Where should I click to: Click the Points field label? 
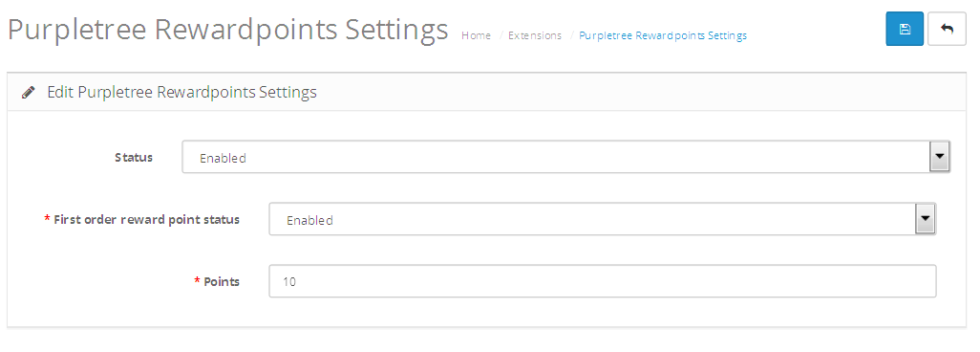[222, 282]
